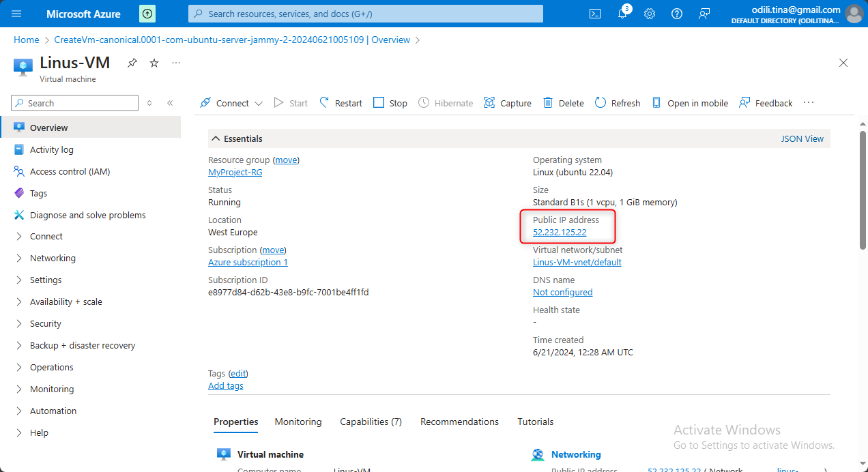Open the Help question mark icon
This screenshot has height=472, width=868.
677,14
